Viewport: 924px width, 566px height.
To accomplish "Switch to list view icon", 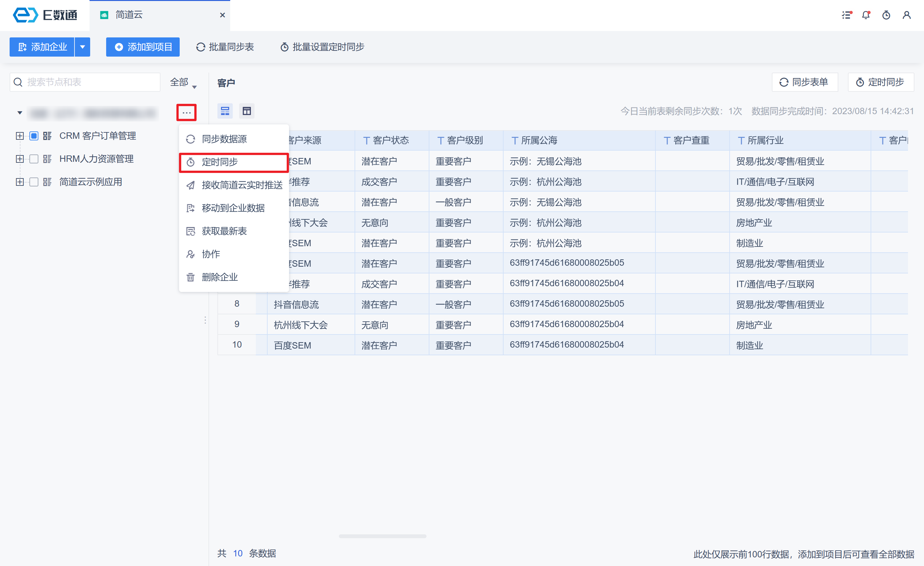I will (x=225, y=111).
